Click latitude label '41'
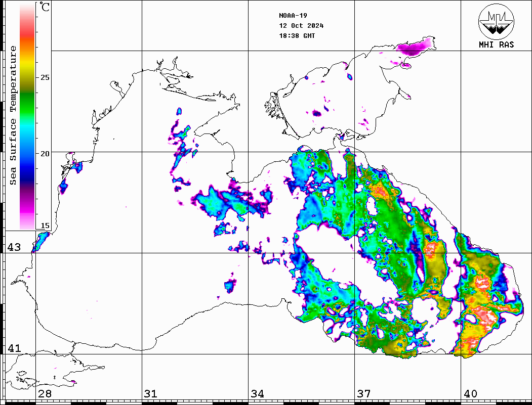This screenshot has height=405, width=532. (14, 348)
